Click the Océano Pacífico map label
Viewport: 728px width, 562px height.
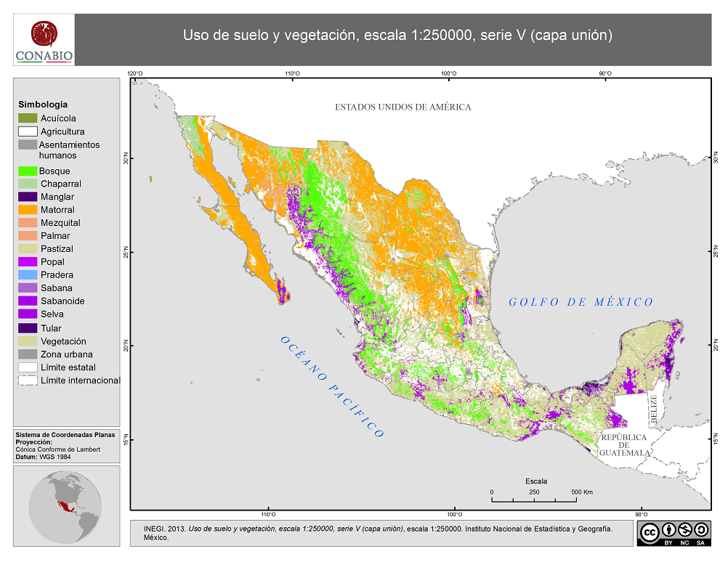pos(331,386)
